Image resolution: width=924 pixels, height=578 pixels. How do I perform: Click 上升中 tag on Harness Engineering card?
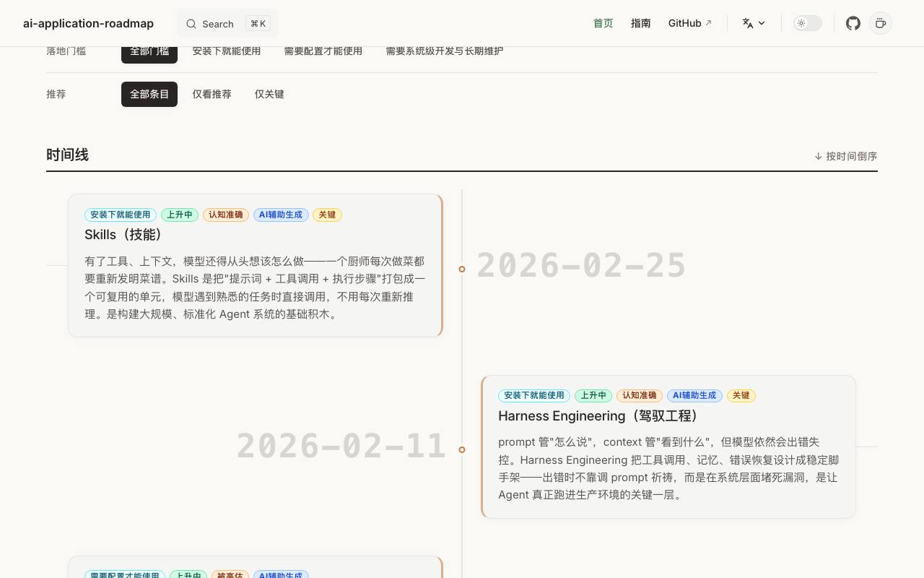point(593,395)
